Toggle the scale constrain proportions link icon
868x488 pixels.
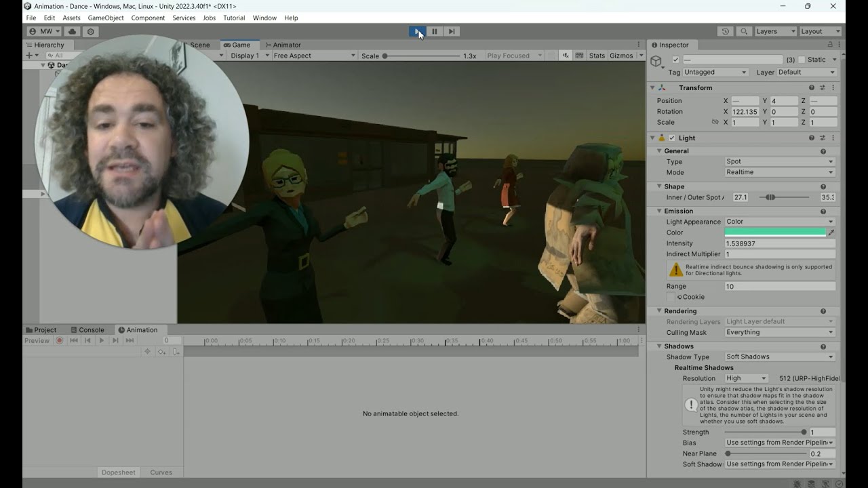(x=715, y=122)
